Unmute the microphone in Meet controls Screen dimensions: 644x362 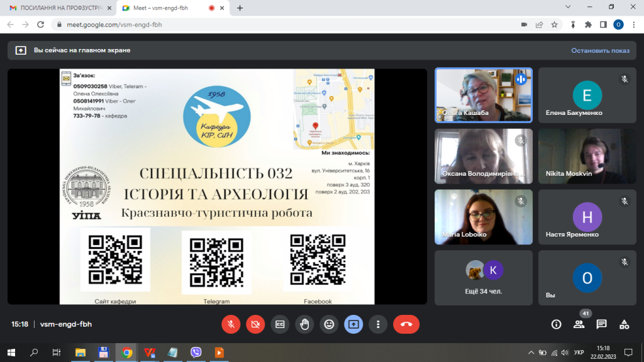(231, 324)
